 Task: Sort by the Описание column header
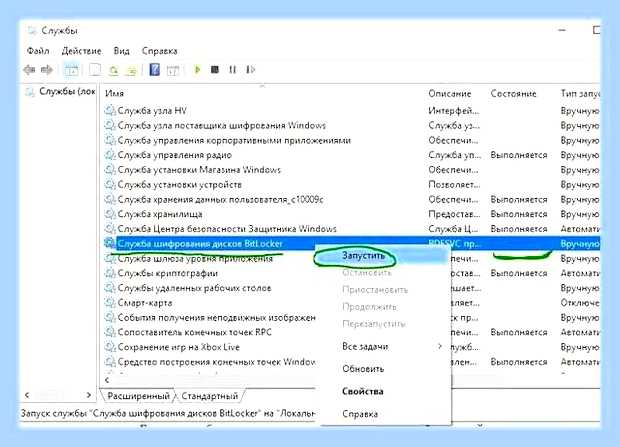[x=450, y=94]
